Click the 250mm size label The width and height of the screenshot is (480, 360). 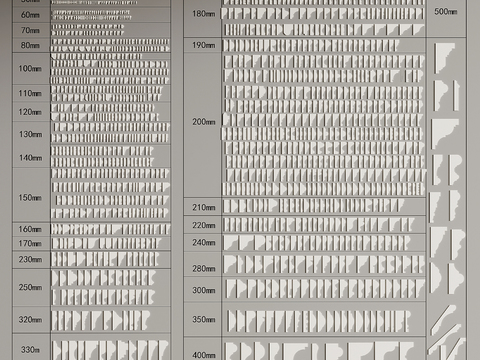click(x=30, y=287)
